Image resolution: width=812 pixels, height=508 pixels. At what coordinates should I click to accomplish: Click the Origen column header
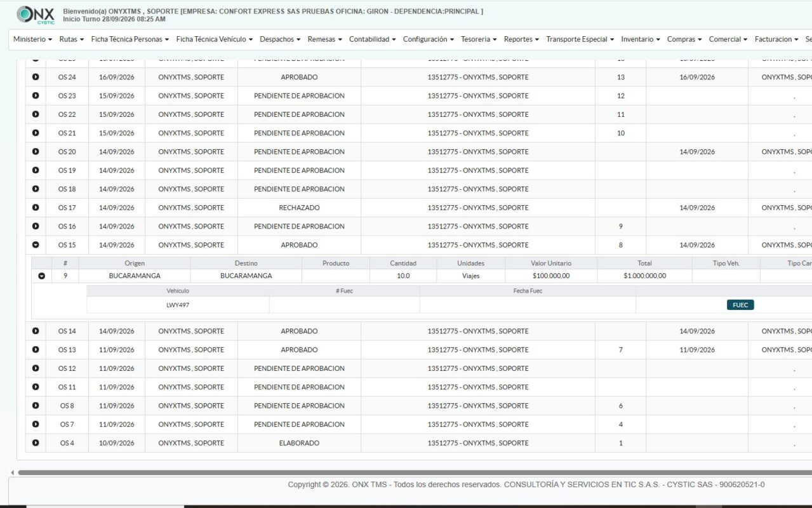[135, 263]
